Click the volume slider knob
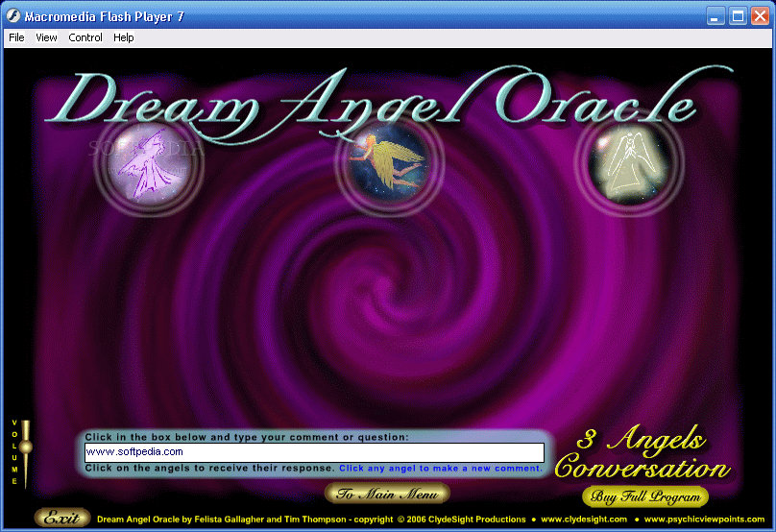This screenshot has height=532, width=776. point(26,447)
